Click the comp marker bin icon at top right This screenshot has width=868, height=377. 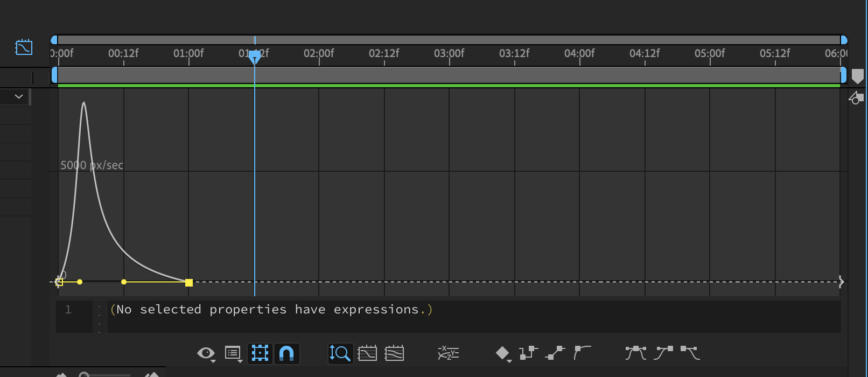pos(857,76)
